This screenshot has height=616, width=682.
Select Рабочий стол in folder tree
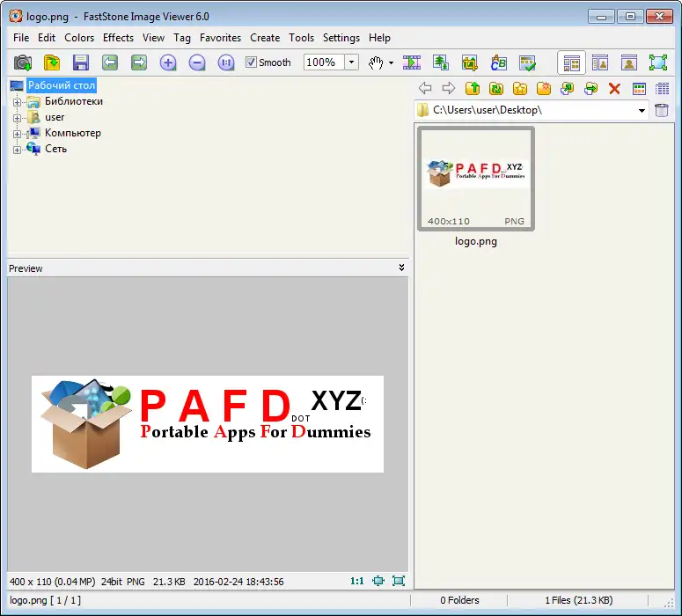click(62, 85)
